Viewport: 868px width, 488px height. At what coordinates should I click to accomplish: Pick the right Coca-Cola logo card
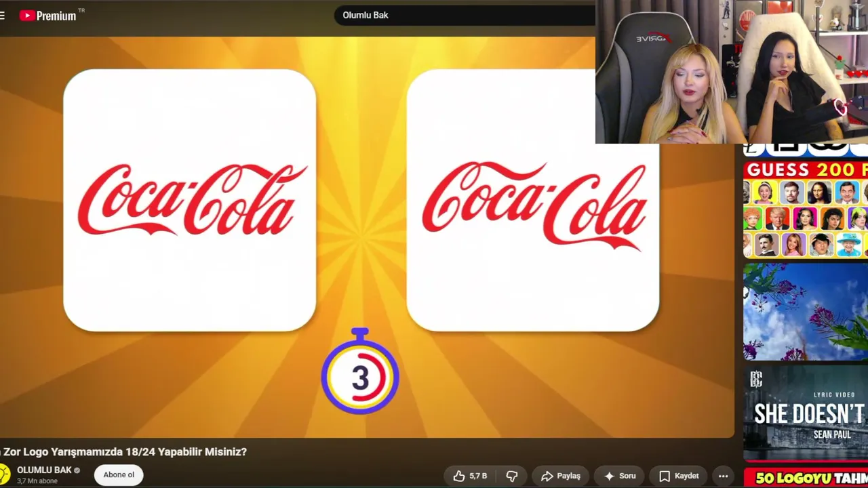coord(533,201)
